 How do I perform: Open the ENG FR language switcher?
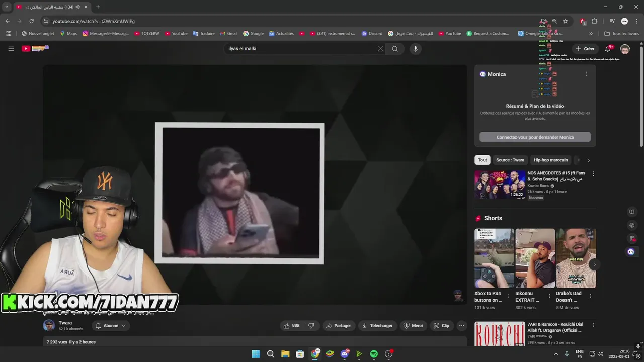(580, 354)
